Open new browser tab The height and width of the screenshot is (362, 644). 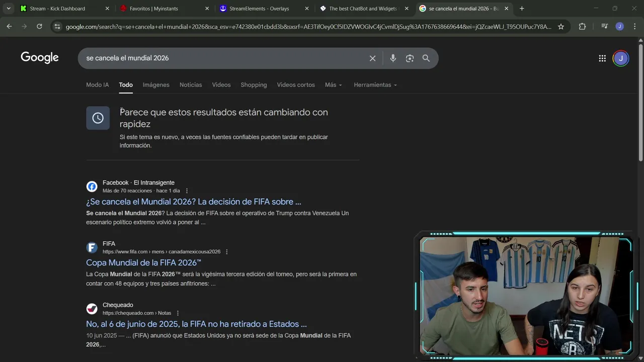pos(522,9)
